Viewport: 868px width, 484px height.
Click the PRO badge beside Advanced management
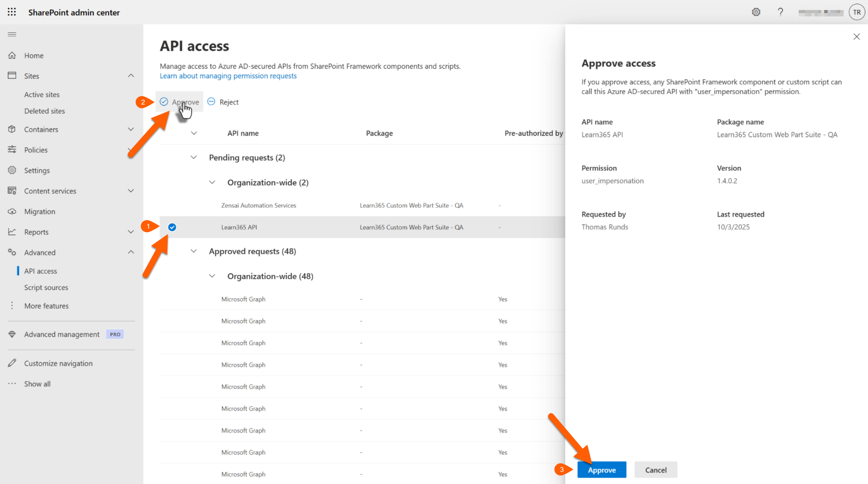pyautogui.click(x=115, y=334)
